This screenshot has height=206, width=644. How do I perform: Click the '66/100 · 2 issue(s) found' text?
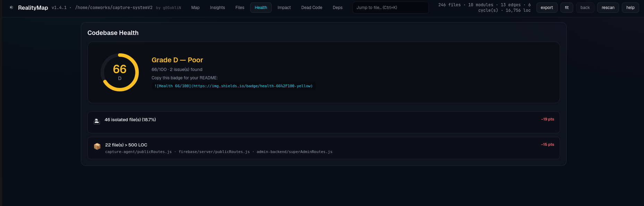tap(177, 70)
